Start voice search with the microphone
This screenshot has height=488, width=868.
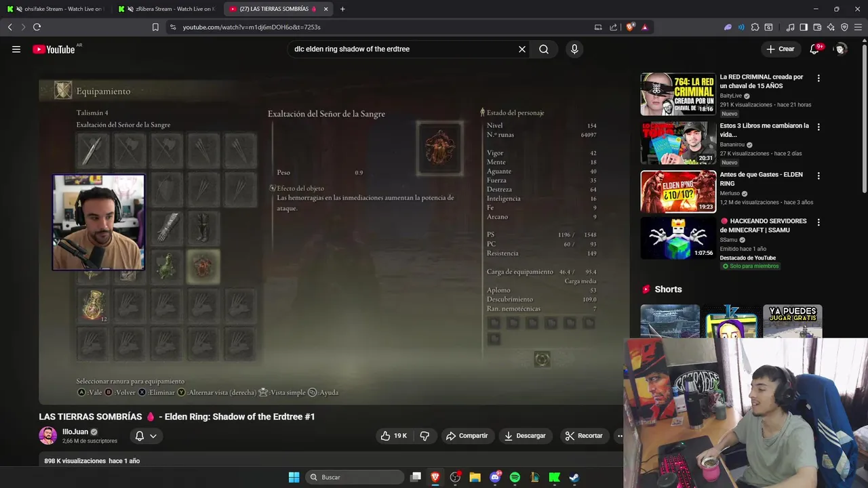click(x=574, y=49)
